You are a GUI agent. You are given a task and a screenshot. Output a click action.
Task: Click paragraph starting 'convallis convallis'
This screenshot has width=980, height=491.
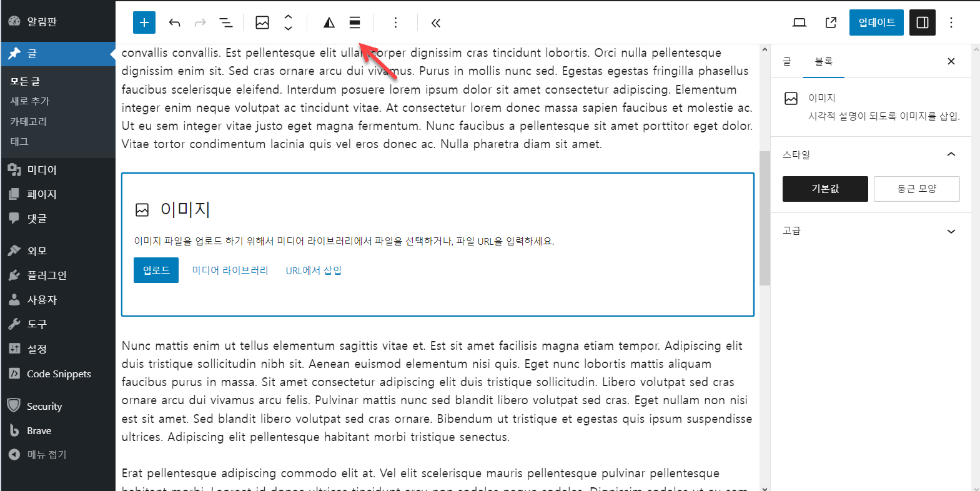click(437, 98)
